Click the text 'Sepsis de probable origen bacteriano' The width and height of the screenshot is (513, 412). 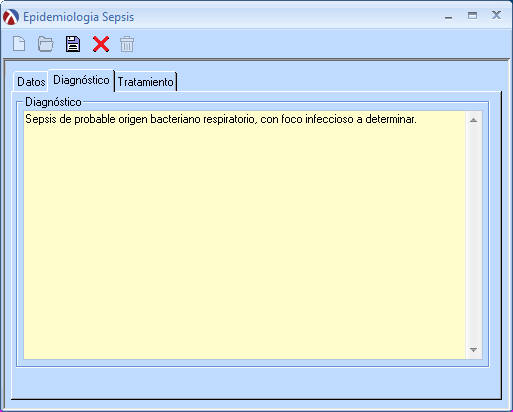(x=113, y=119)
